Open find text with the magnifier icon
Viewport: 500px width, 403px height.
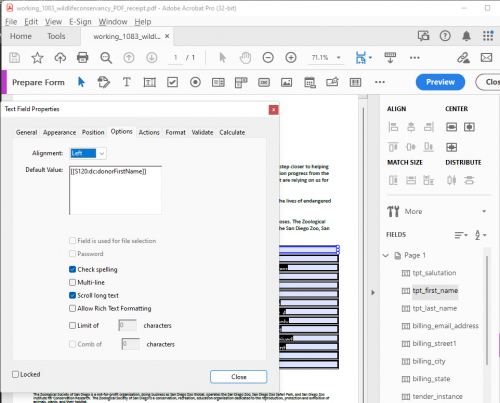[x=106, y=58]
